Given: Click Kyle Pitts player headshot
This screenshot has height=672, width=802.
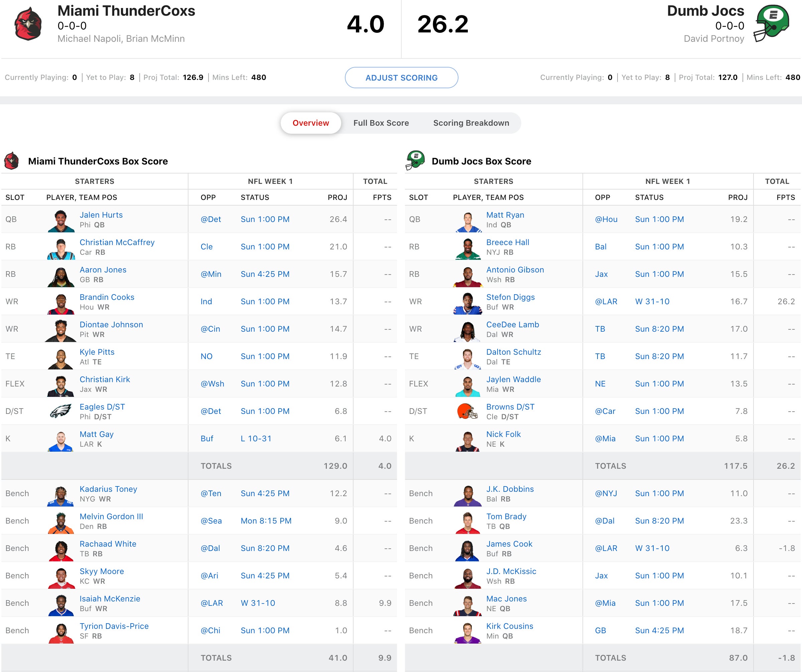Looking at the screenshot, I should click(61, 358).
